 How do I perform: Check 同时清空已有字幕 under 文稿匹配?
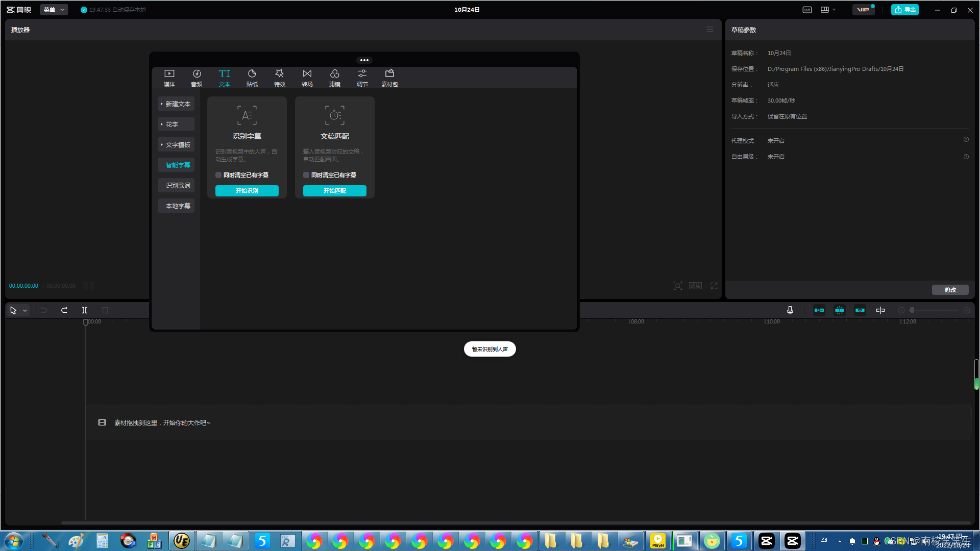(306, 175)
